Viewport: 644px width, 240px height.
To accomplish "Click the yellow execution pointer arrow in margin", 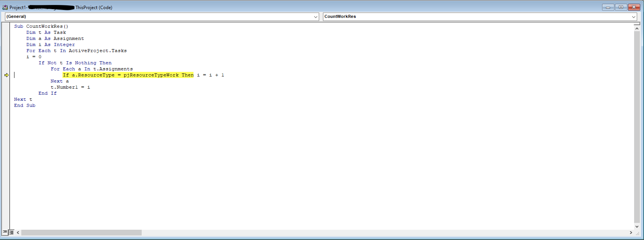I will click(6, 75).
